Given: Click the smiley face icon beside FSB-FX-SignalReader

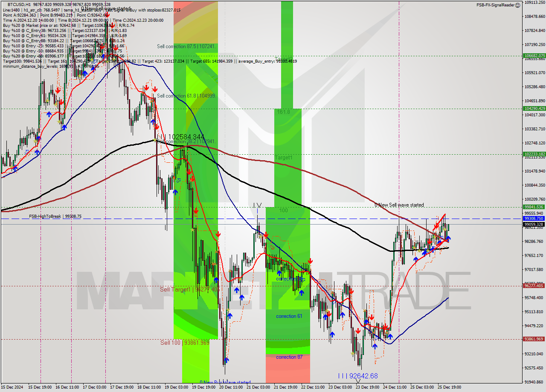Looking at the screenshot, I should [x=517, y=5].
